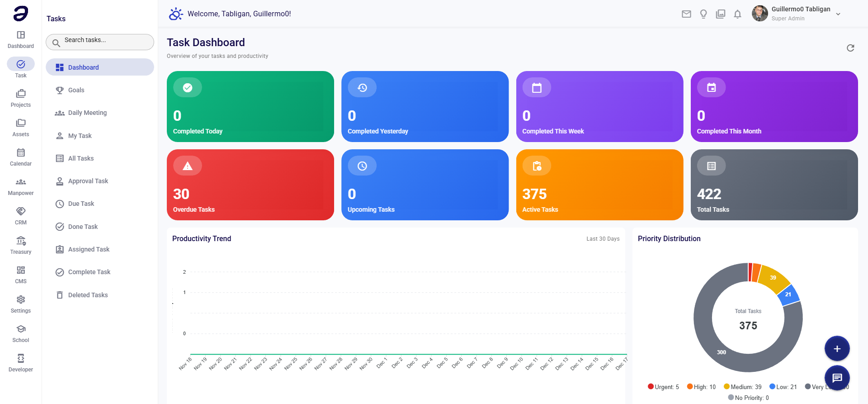
Task: Open the Assets module
Action: tap(21, 128)
